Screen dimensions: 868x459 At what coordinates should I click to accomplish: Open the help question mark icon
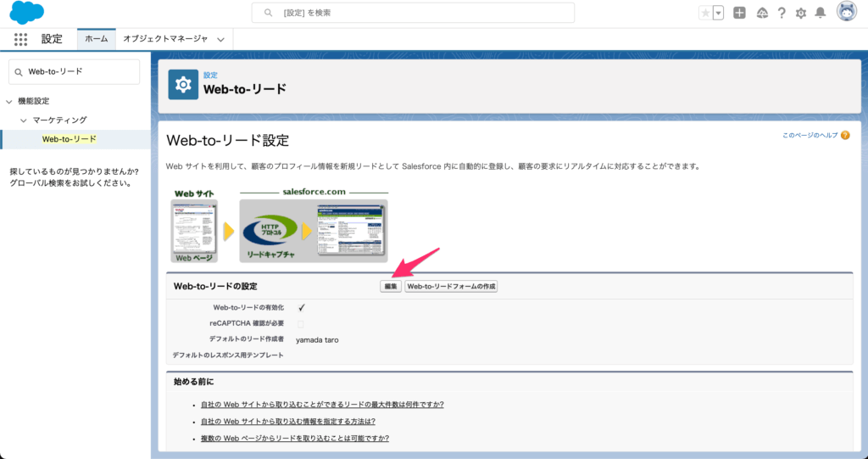[781, 13]
